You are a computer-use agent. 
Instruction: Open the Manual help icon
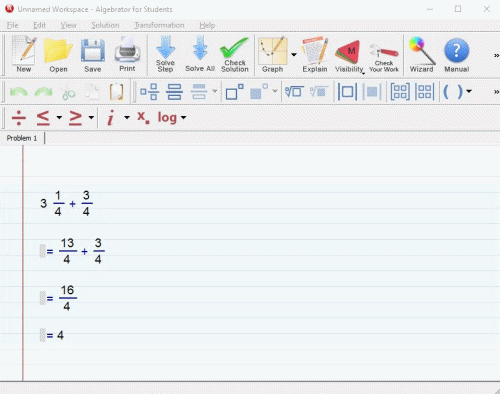(x=457, y=54)
